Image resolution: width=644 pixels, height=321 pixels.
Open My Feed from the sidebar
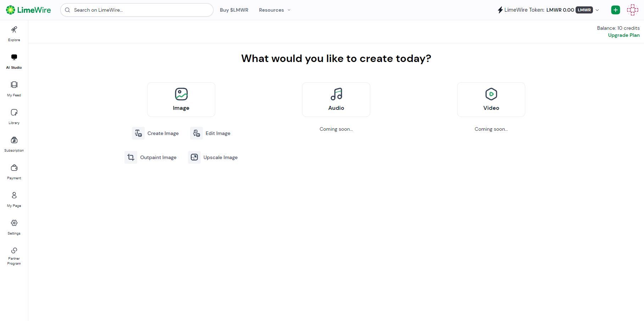click(x=14, y=89)
